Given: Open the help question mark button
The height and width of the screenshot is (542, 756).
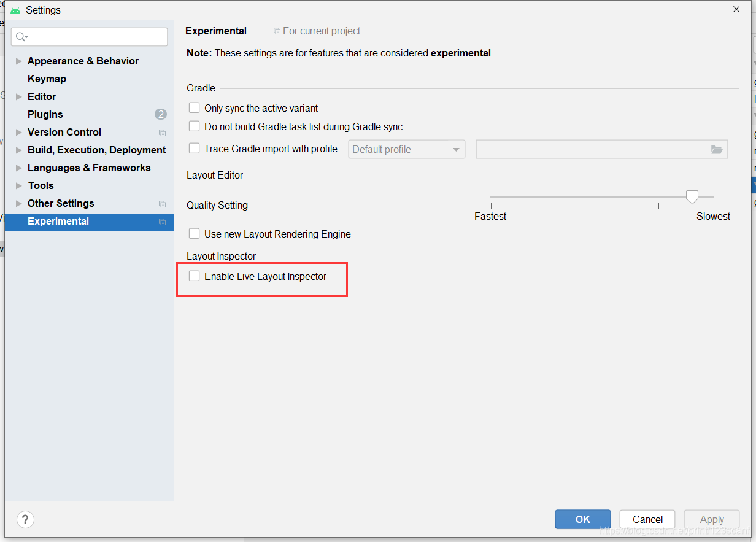Looking at the screenshot, I should 25,519.
